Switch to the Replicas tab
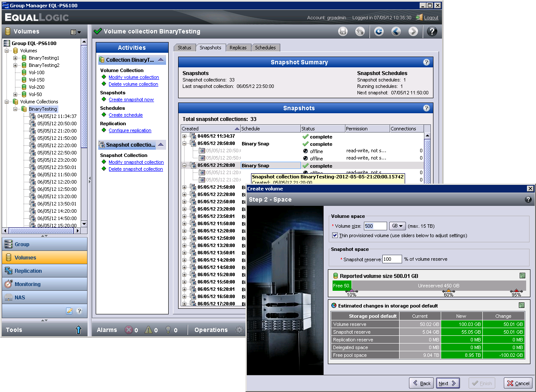Screen dimensions: 536x392 [x=238, y=48]
